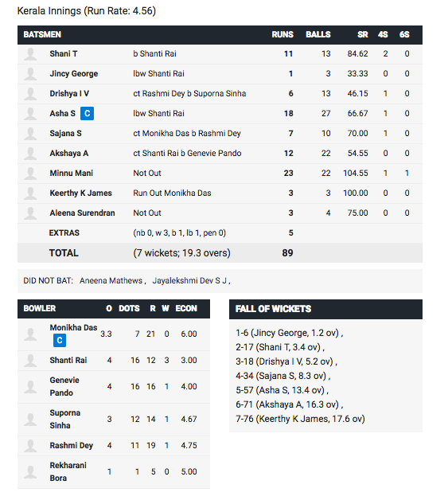The height and width of the screenshot is (504, 448).
Task: Click Aleena Surendran's avatar icon
Action: tap(30, 213)
